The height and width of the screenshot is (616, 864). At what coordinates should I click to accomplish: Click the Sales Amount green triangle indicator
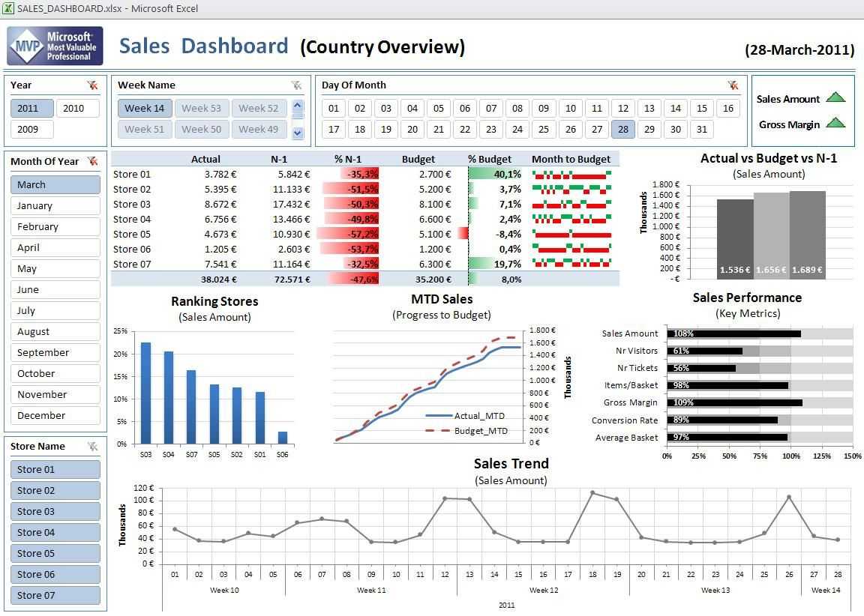pos(836,97)
